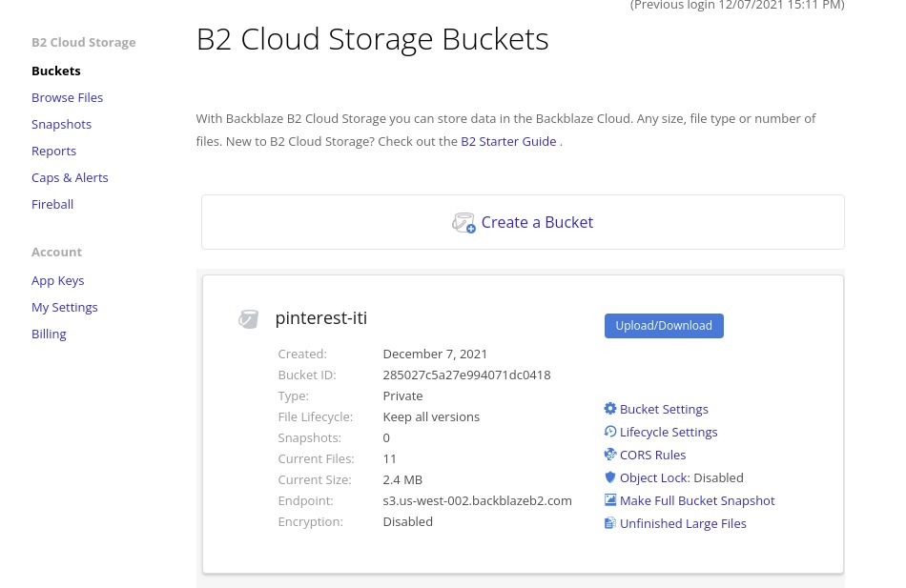Open the Unfinished Large Files link

tap(683, 524)
